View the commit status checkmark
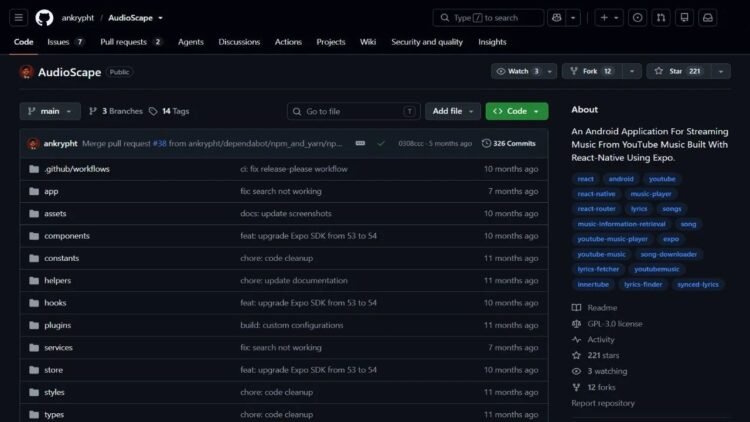The image size is (750, 422). point(381,143)
